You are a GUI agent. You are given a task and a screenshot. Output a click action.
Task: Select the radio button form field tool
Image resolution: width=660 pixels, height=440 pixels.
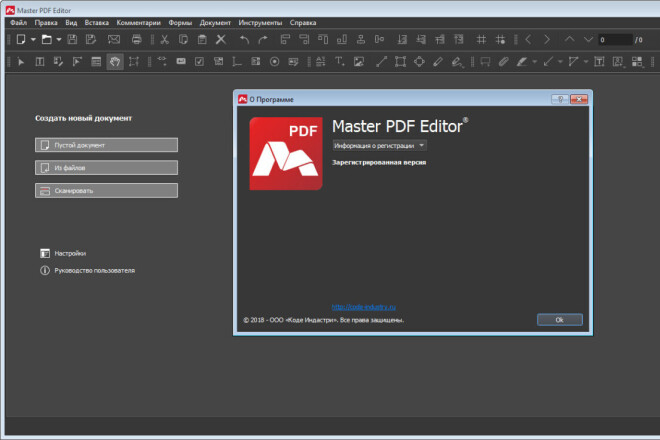click(274, 62)
